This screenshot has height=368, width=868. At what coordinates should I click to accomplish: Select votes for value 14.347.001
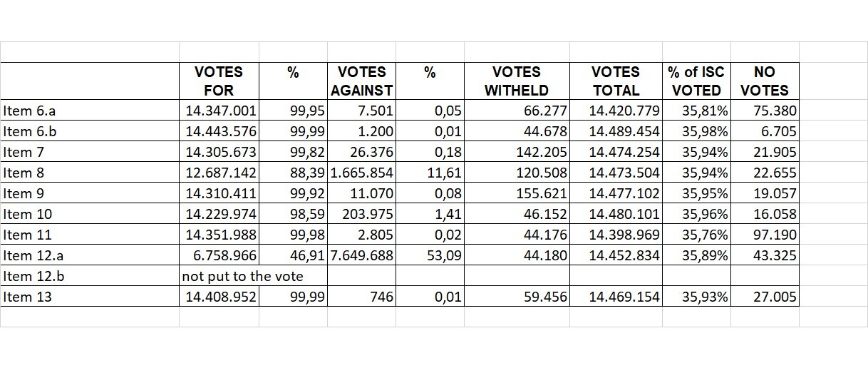coord(221,111)
